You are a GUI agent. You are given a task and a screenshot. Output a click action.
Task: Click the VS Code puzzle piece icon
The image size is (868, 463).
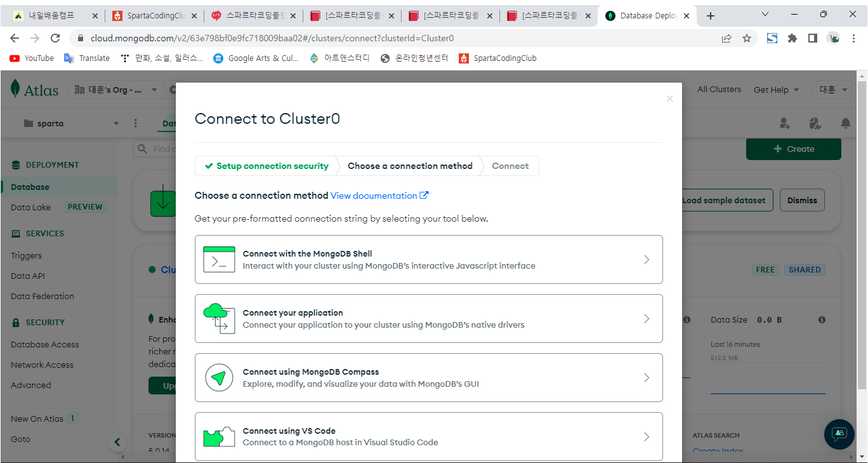(219, 437)
